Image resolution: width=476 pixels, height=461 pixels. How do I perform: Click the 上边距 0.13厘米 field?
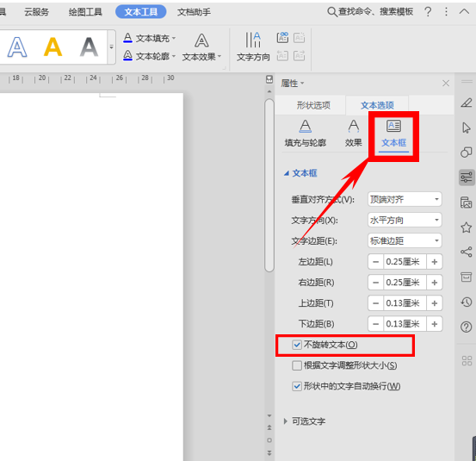[405, 303]
